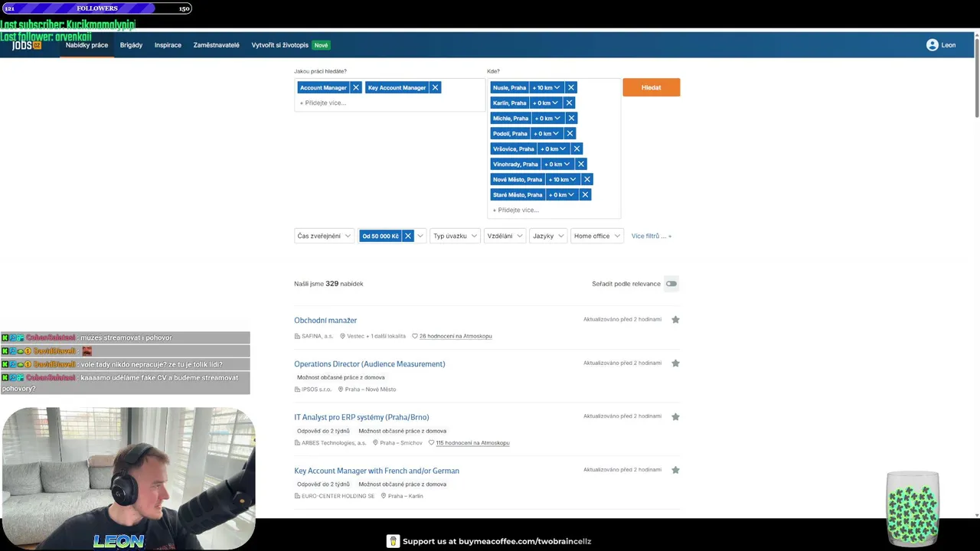
Task: Open the Inspirace menu item
Action: coord(168,45)
